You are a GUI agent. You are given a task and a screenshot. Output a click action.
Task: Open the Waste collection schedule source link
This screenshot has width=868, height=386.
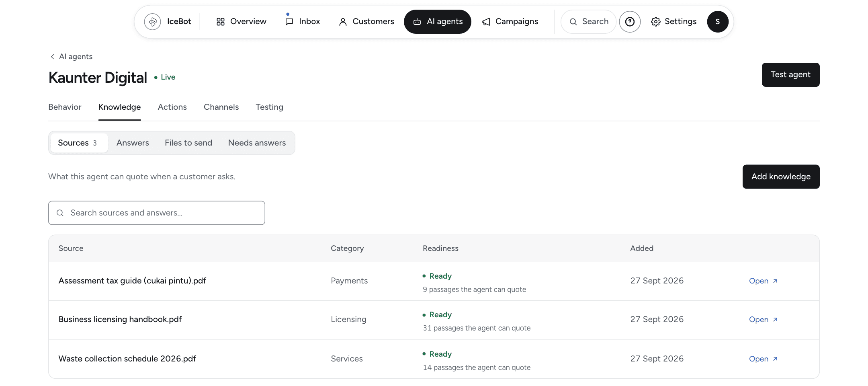point(763,359)
